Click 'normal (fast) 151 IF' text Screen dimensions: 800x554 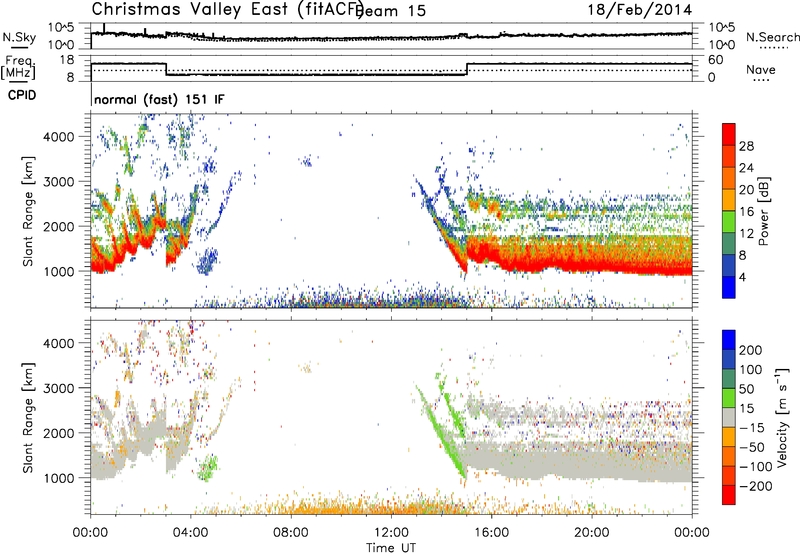pos(159,99)
